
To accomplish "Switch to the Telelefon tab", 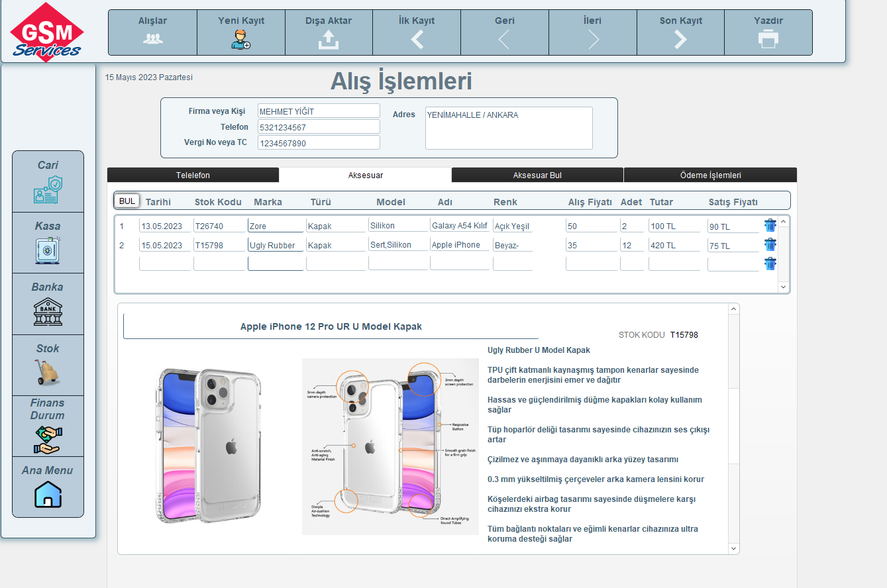I will click(x=193, y=175).
